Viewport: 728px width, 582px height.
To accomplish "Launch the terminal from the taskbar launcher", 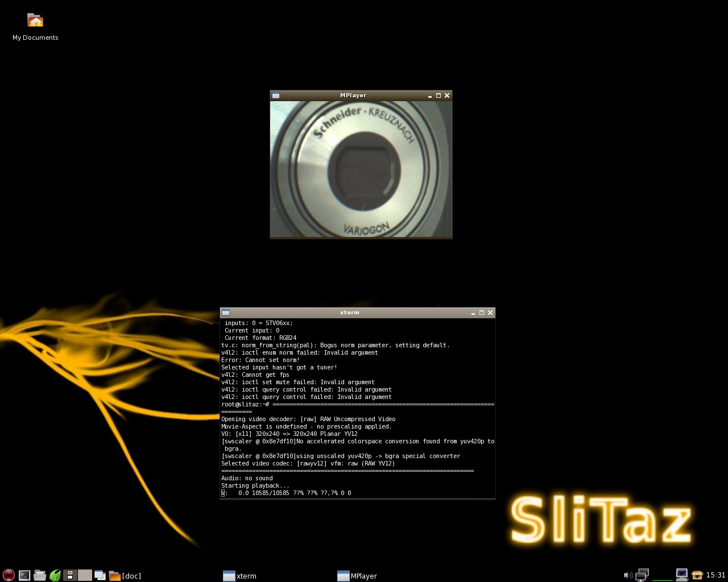I will (24, 575).
